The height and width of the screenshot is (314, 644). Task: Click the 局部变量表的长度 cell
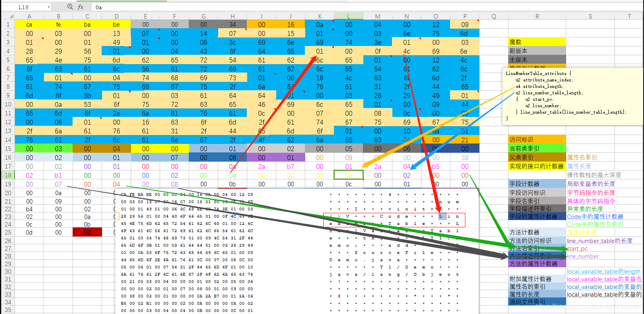click(x=591, y=184)
